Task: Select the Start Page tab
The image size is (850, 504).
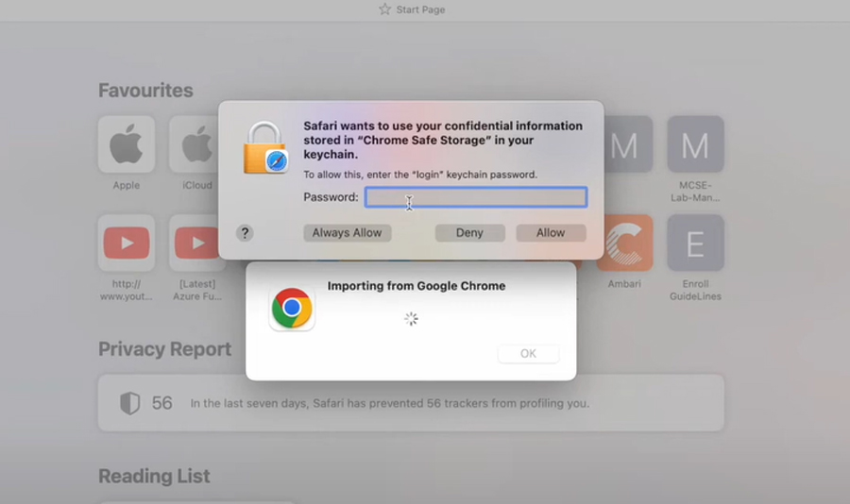Action: [x=412, y=9]
